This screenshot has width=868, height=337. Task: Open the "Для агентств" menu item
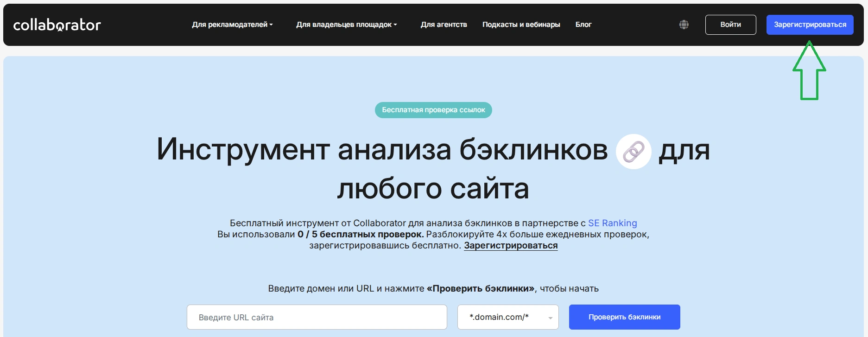coord(444,25)
